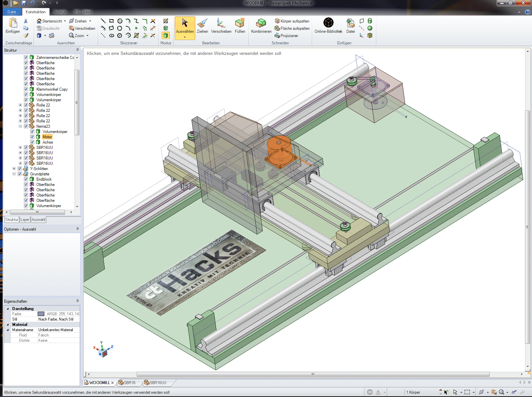Click Körper aufspalten in Schneiden group

293,21
